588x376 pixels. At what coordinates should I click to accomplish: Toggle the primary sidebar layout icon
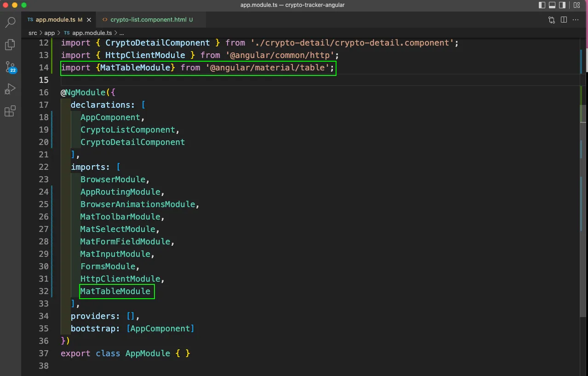tap(542, 5)
